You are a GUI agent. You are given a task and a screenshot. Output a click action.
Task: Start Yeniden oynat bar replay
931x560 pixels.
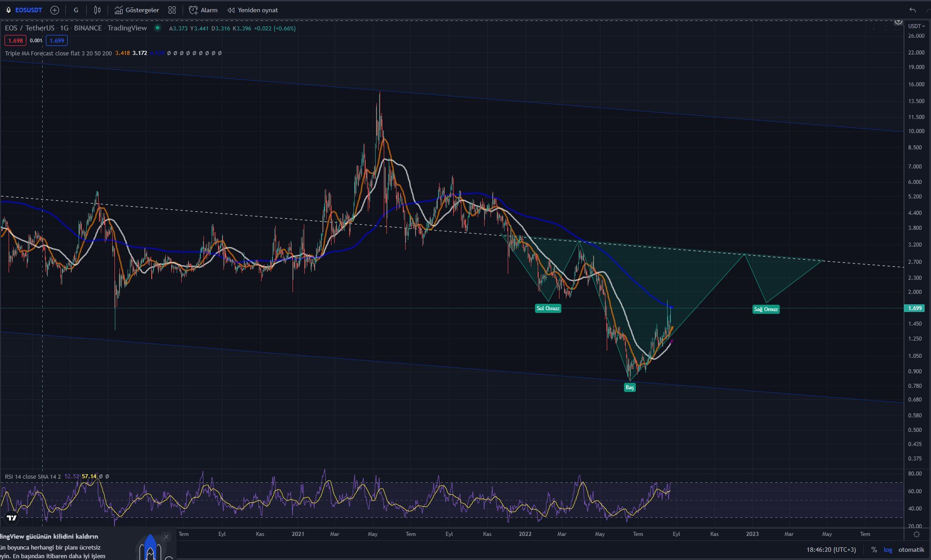[253, 10]
